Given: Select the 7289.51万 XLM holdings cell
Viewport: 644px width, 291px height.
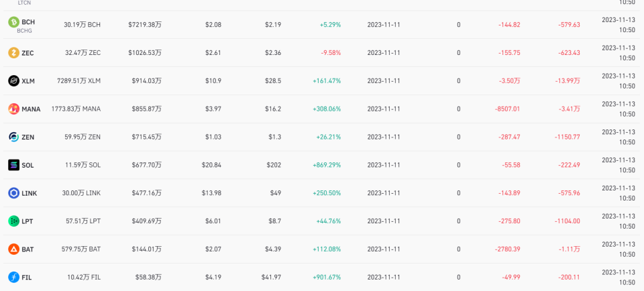Looking at the screenshot, I should click(79, 81).
